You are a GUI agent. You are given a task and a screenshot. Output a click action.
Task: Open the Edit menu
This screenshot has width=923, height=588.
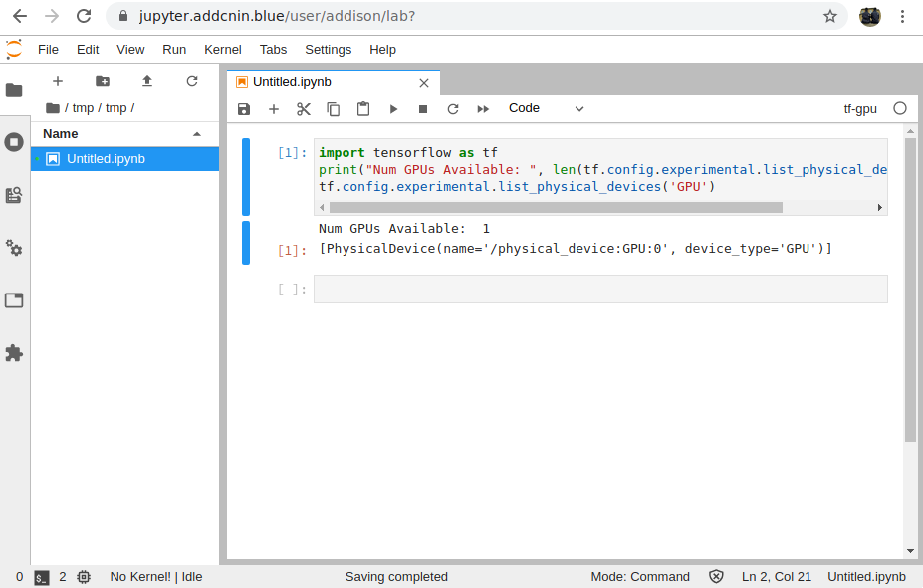tap(88, 50)
